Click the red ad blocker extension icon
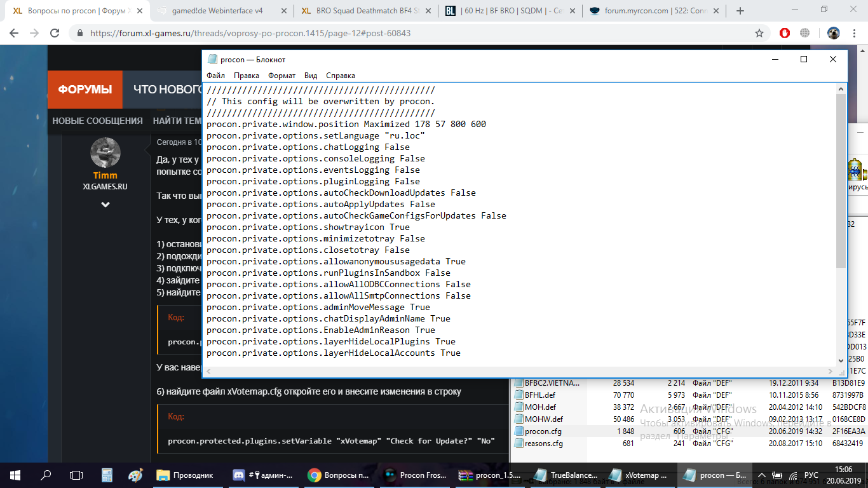Image resolution: width=868 pixels, height=488 pixels. click(x=785, y=33)
